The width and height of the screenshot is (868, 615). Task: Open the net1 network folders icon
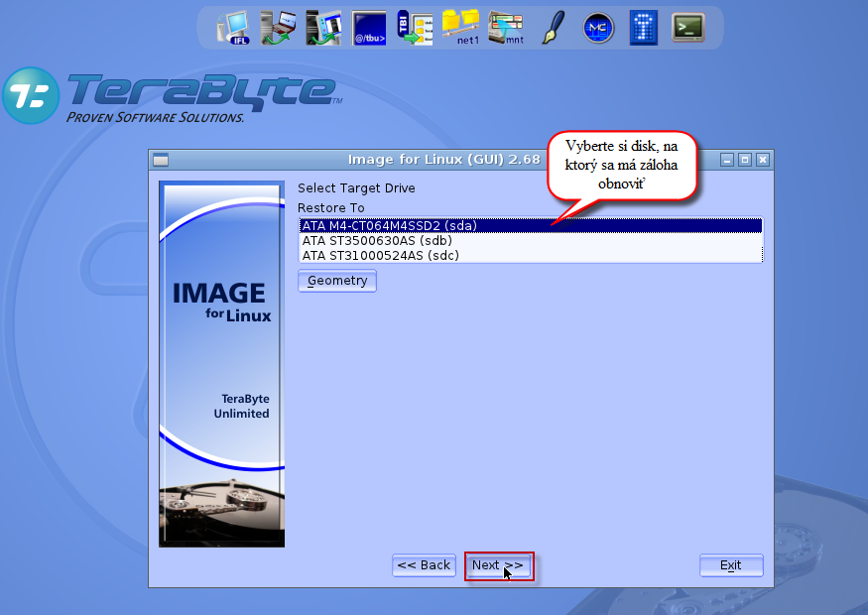pyautogui.click(x=460, y=28)
